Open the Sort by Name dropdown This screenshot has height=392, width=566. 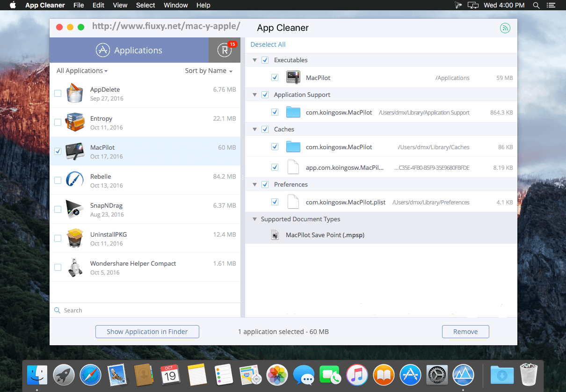pyautogui.click(x=209, y=71)
